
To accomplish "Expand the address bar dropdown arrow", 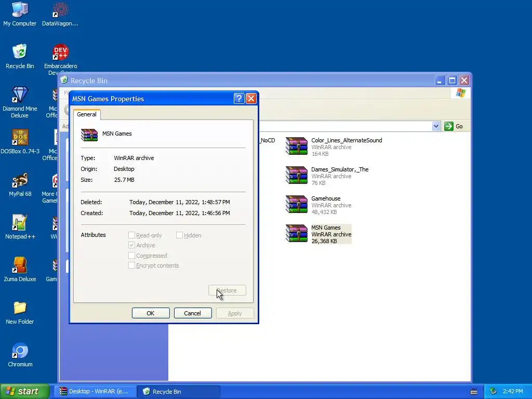I will 436,126.
